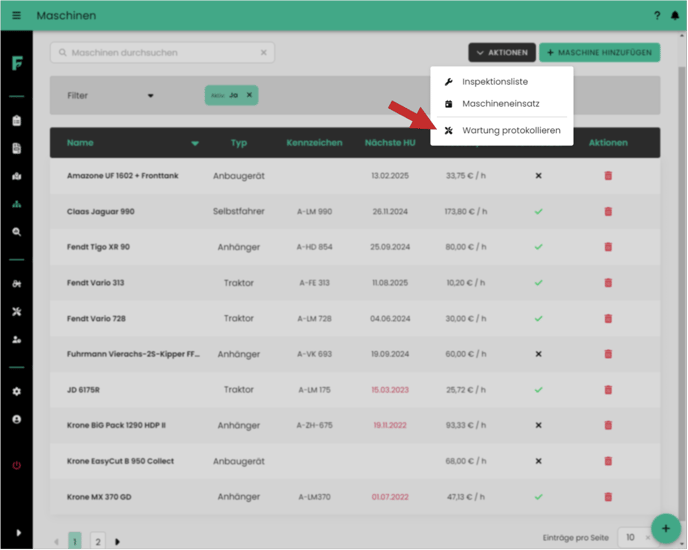Select page 1 in pagination
688x550 pixels.
[x=75, y=541]
